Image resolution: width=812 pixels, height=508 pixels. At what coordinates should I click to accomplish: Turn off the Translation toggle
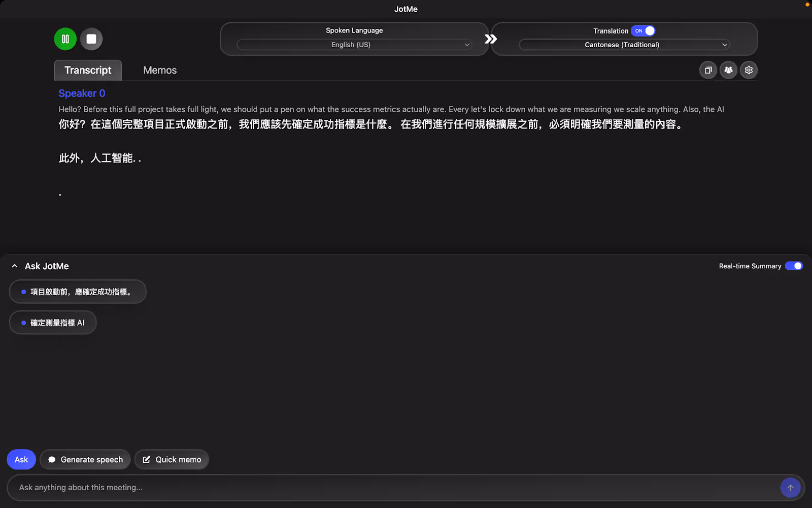point(643,31)
